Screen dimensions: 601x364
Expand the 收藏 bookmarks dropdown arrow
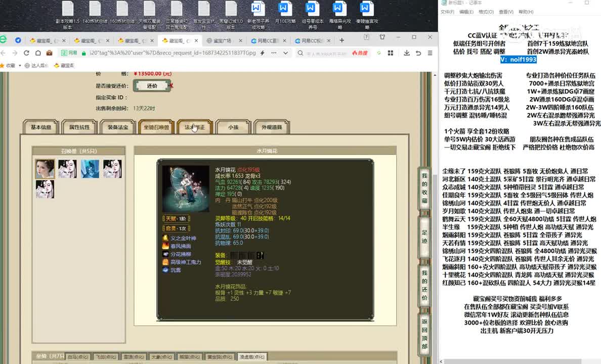tap(21, 66)
